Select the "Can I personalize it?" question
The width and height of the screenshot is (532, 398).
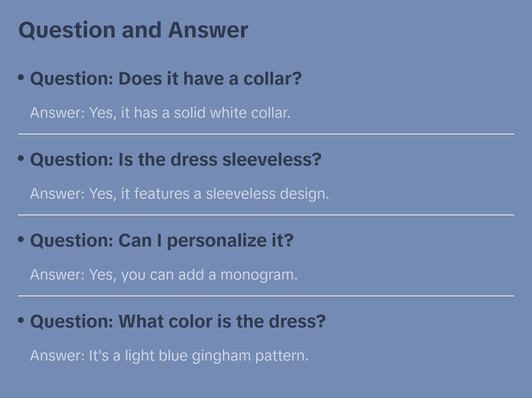(x=162, y=241)
